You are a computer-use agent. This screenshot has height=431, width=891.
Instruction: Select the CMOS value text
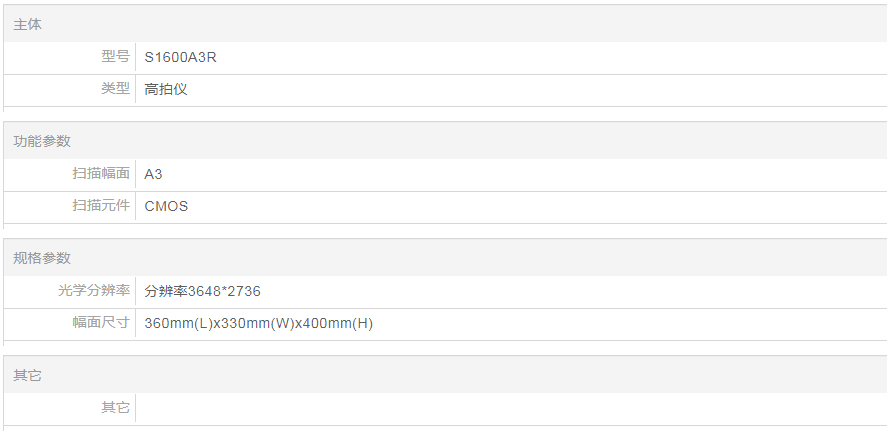pos(166,207)
